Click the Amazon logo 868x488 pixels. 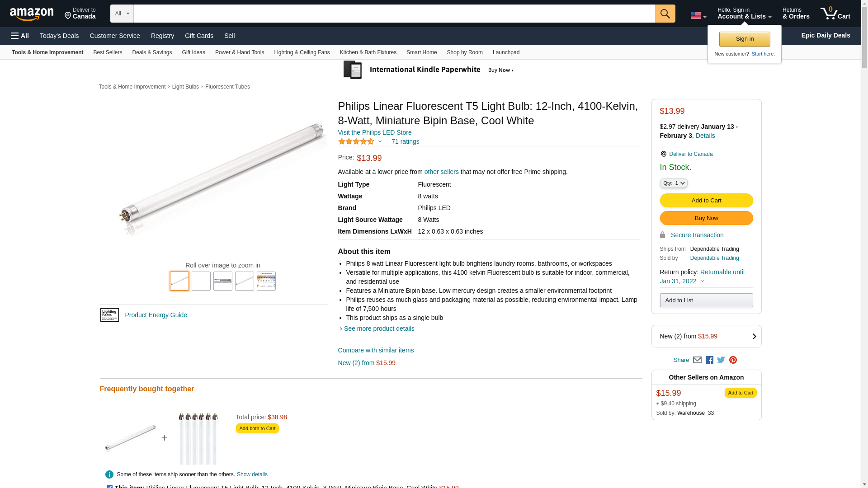point(32,14)
